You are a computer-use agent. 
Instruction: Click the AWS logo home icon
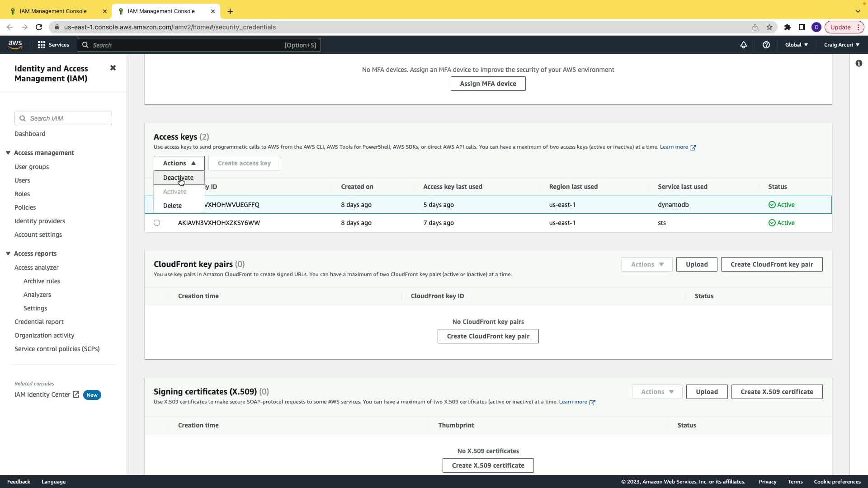[x=15, y=44]
